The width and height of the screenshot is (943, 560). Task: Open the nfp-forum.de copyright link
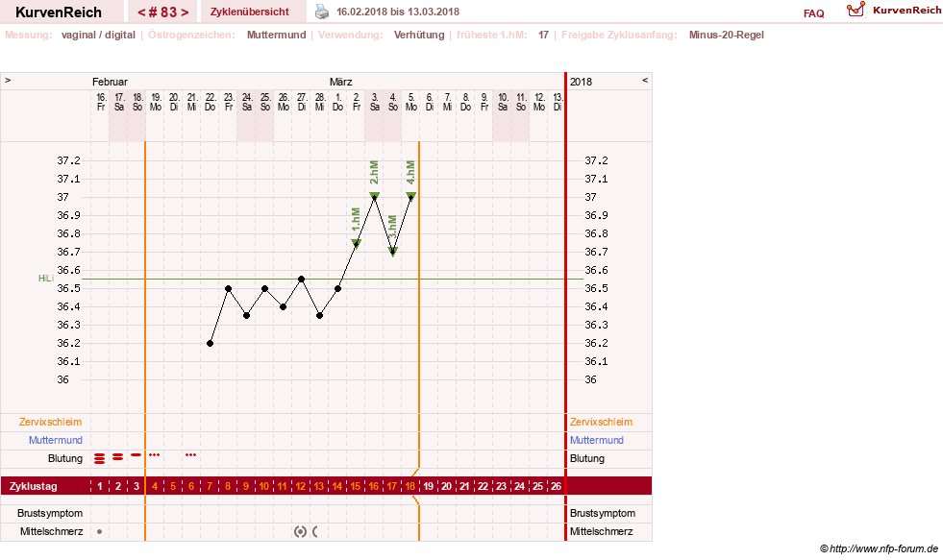[880, 548]
